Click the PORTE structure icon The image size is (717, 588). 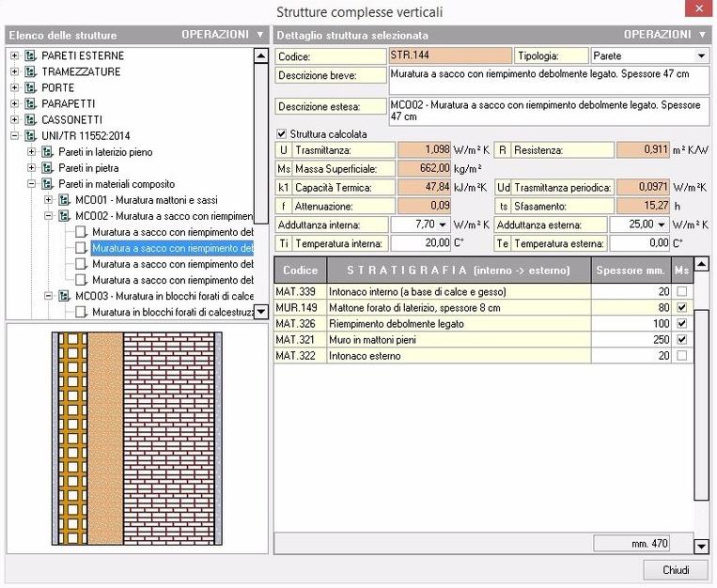click(x=30, y=88)
